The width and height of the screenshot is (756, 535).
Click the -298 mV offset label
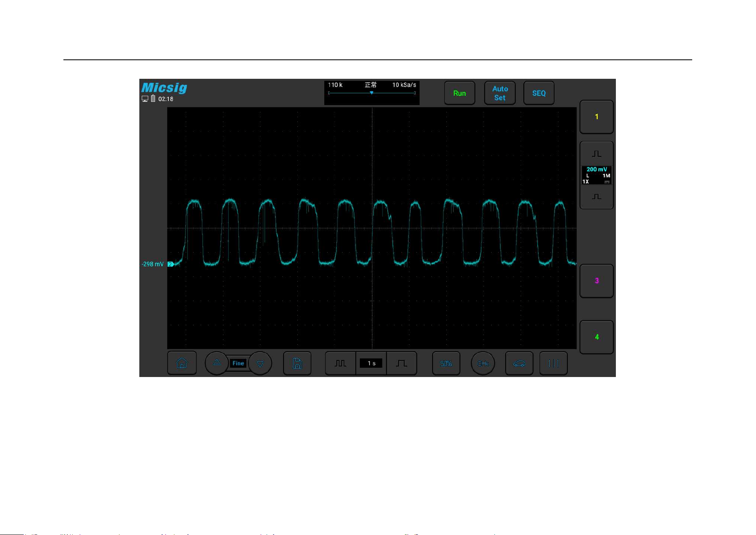pyautogui.click(x=153, y=264)
